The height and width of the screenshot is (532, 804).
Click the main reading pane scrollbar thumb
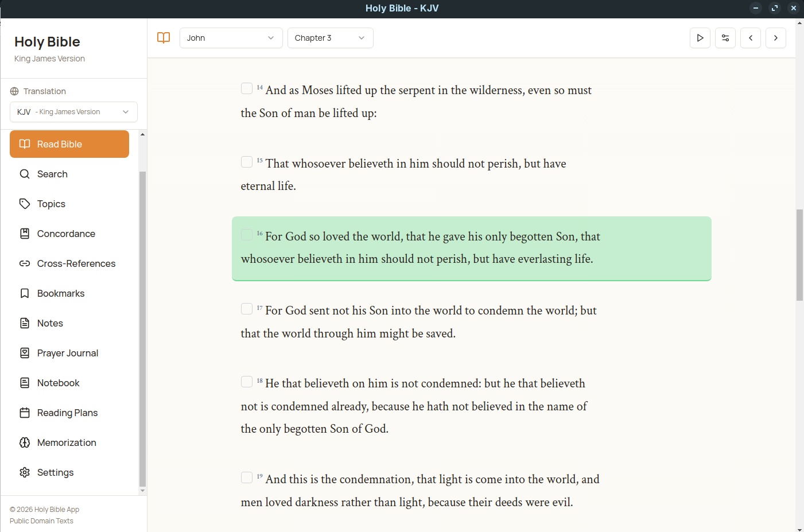point(799,255)
